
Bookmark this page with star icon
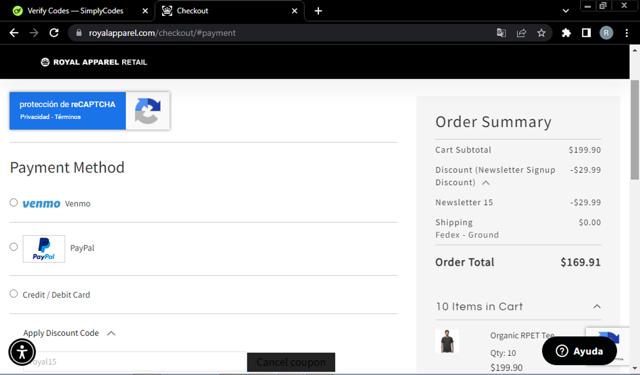(541, 33)
